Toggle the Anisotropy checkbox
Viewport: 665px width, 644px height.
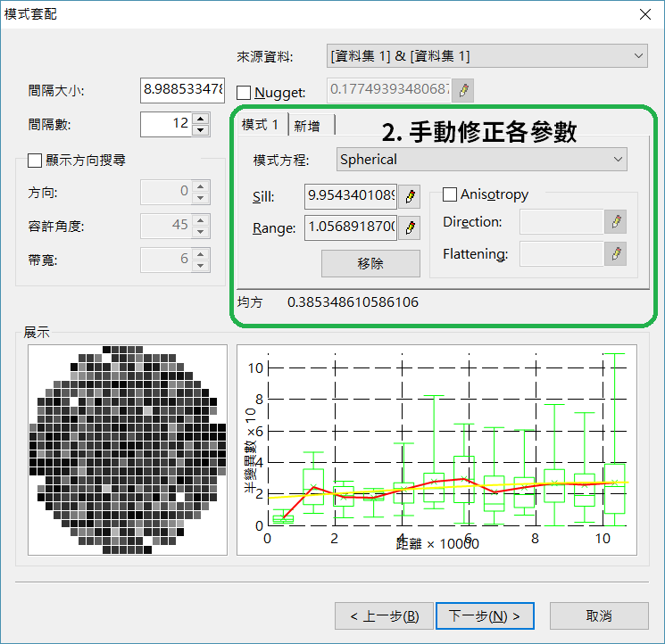[450, 194]
